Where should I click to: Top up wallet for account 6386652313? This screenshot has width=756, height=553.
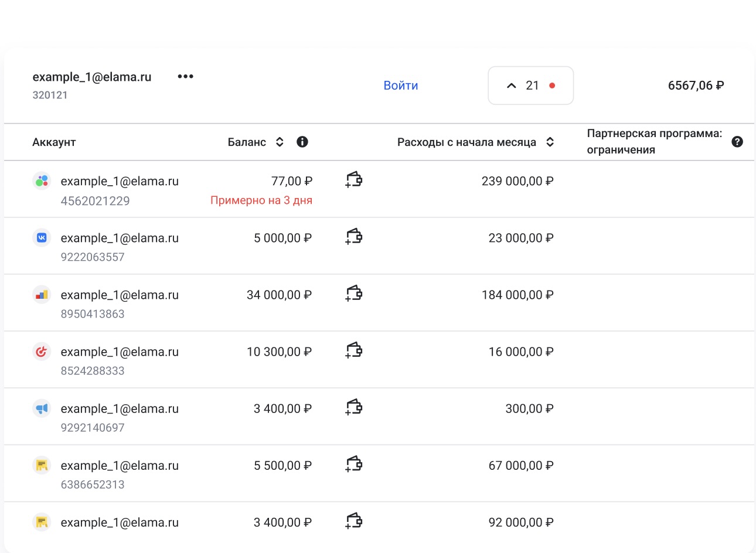[x=354, y=463]
